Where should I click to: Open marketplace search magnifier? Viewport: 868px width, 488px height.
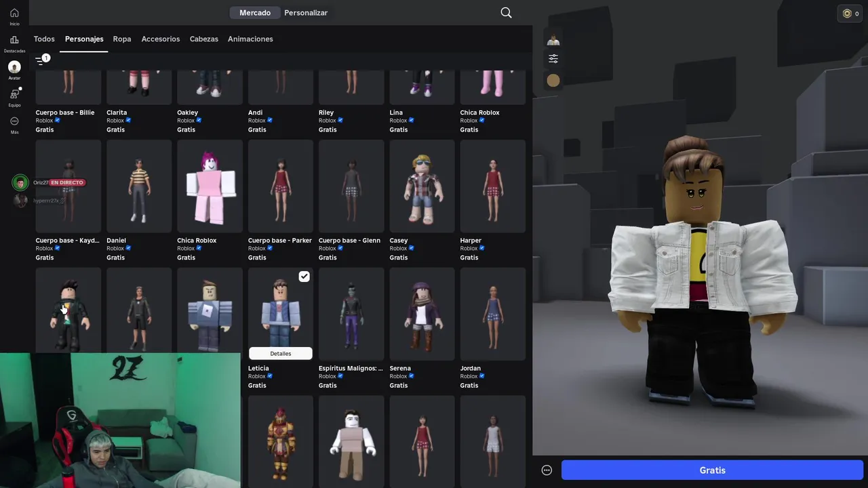click(x=506, y=13)
